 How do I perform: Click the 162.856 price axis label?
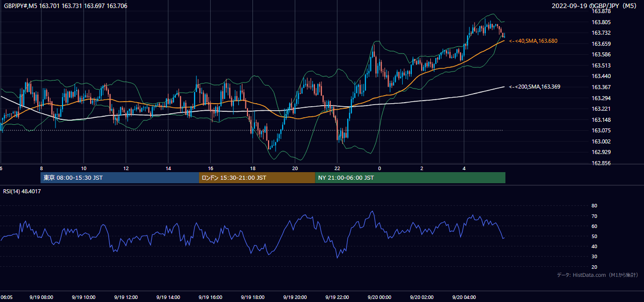click(601, 163)
